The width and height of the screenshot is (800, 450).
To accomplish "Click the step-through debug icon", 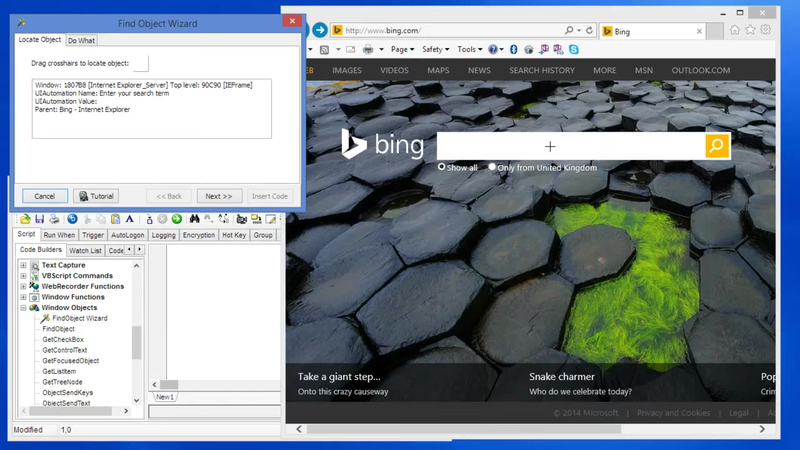I will point(149,219).
